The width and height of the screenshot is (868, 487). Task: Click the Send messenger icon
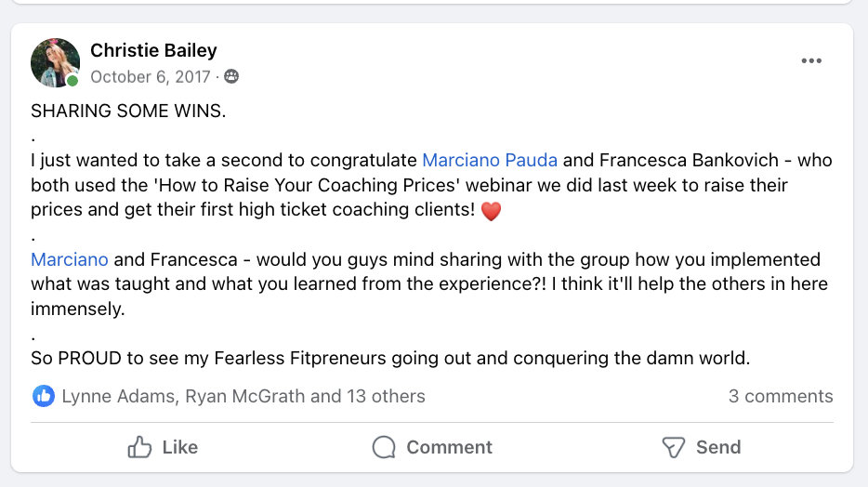click(674, 447)
